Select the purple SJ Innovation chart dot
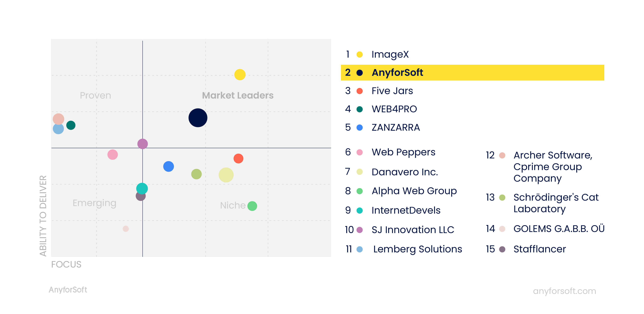This screenshot has width=644, height=314. coord(142,144)
